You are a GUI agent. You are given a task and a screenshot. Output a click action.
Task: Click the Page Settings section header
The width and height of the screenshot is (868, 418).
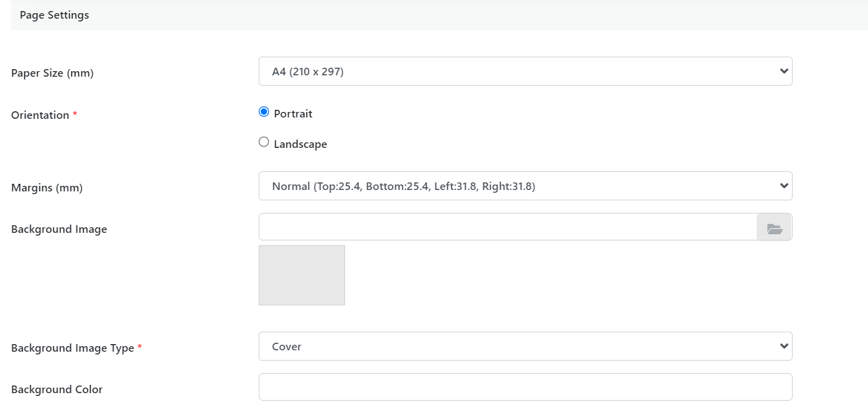(x=55, y=15)
